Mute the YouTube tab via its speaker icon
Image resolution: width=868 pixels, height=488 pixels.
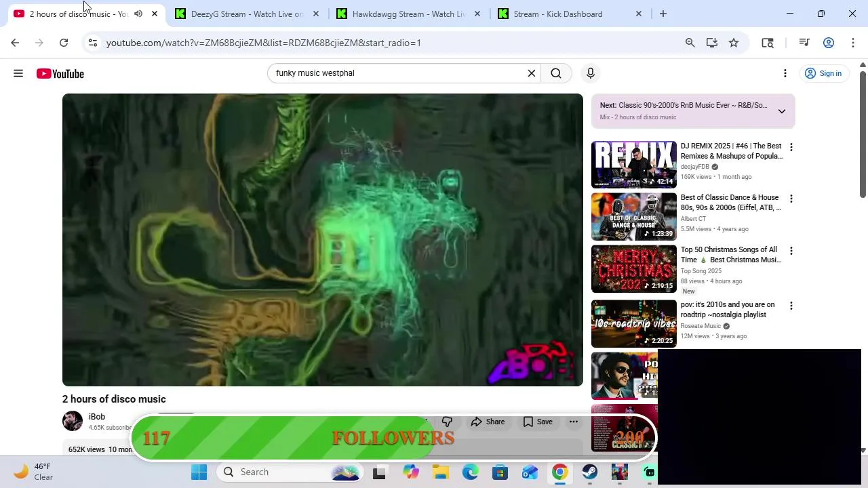(138, 14)
